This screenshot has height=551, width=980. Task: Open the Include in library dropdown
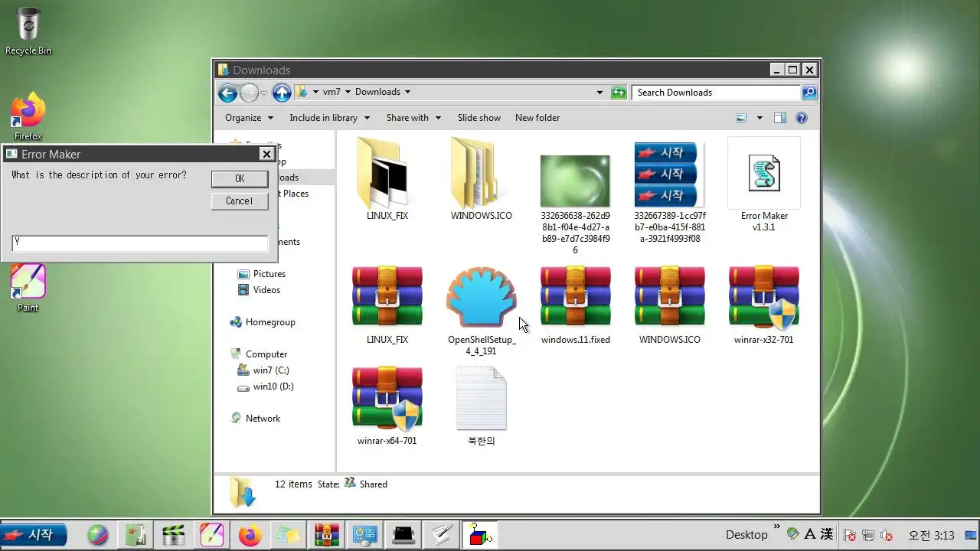pos(329,118)
